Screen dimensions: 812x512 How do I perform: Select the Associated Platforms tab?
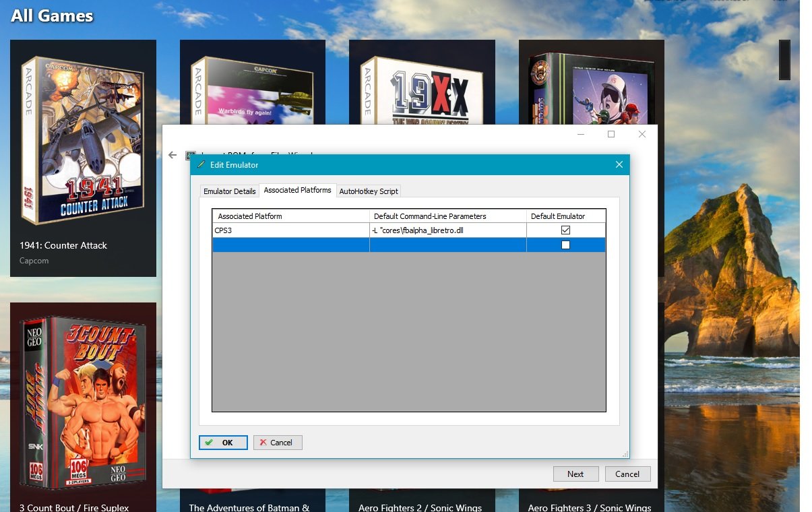297,190
